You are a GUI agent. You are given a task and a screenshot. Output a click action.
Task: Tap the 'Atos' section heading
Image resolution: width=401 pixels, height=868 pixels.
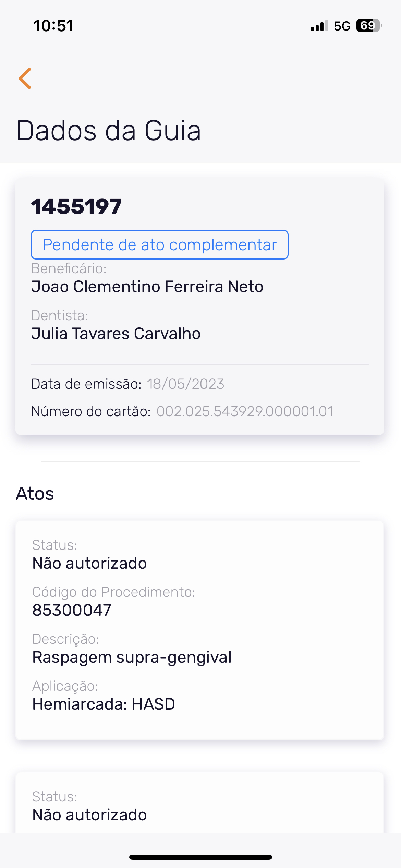click(35, 494)
